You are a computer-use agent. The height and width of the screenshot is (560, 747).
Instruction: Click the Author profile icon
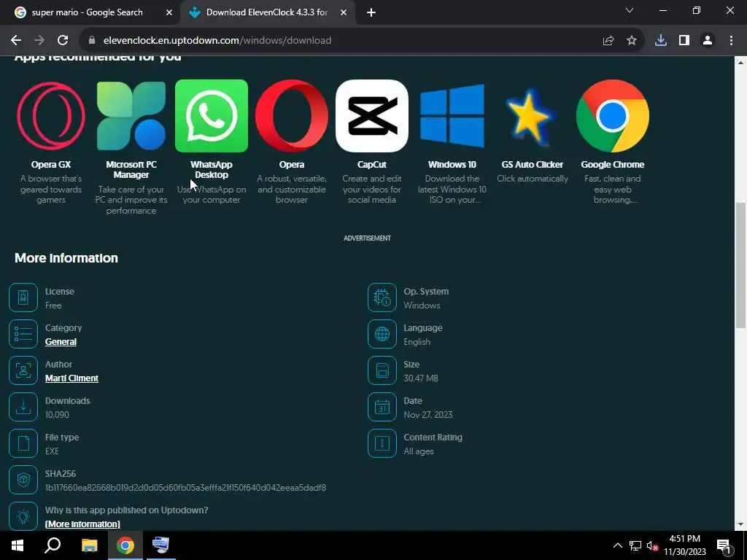[23, 370]
